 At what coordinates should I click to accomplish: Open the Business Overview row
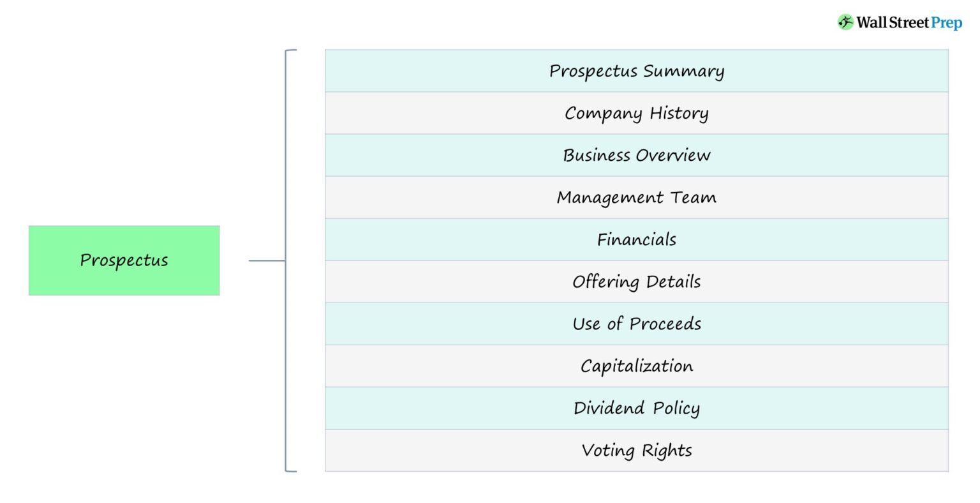[x=637, y=155]
